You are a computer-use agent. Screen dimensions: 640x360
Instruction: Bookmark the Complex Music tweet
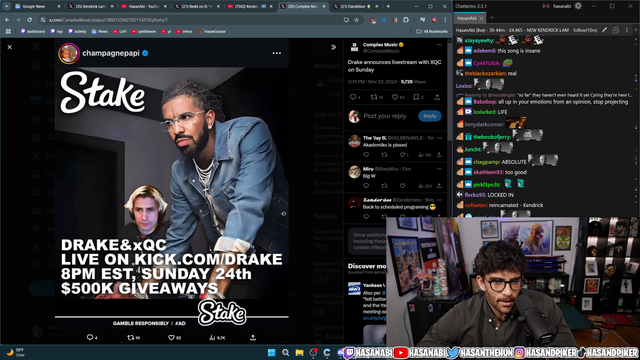pos(416,97)
